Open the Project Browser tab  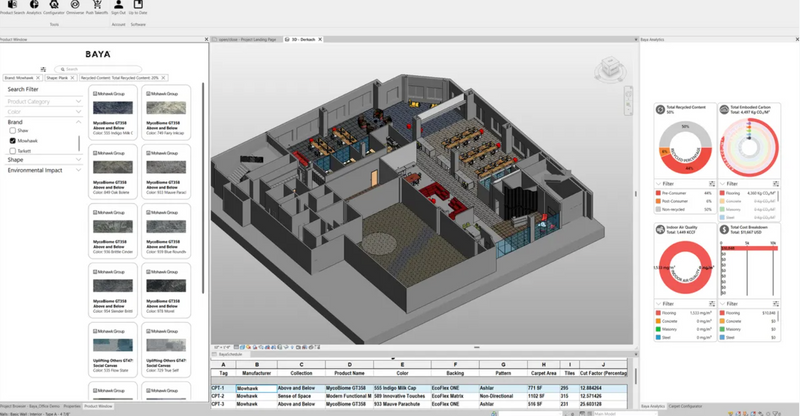(x=30, y=406)
